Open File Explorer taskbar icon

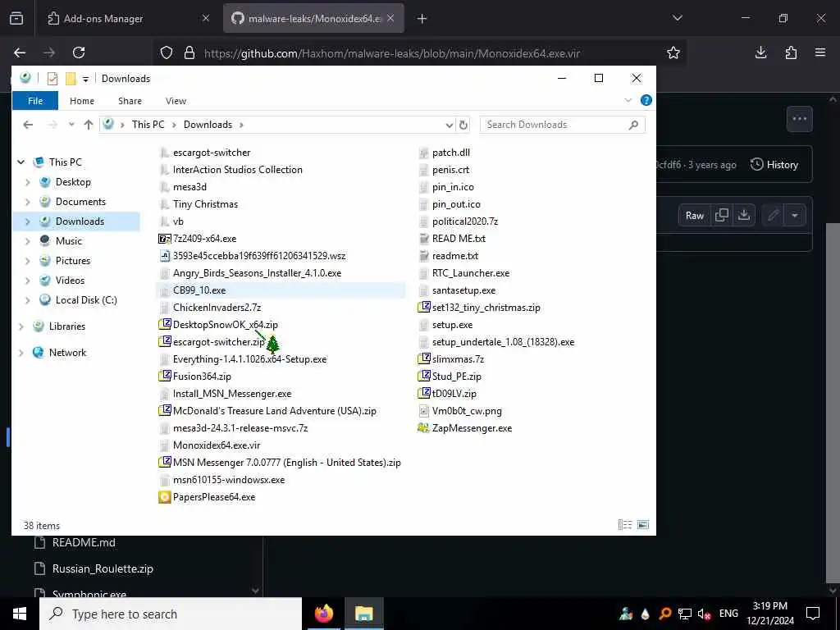click(x=363, y=614)
